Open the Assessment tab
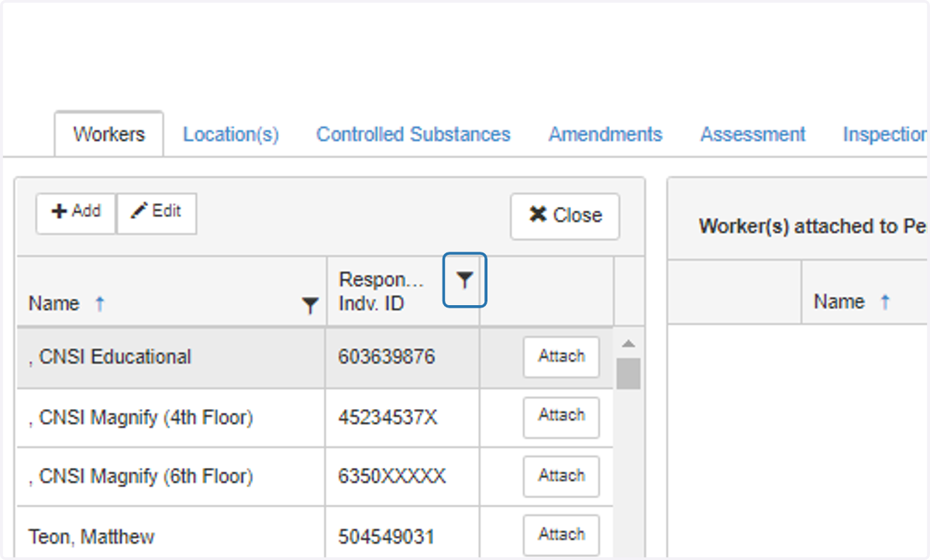Image resolution: width=930 pixels, height=560 pixels. 753,134
